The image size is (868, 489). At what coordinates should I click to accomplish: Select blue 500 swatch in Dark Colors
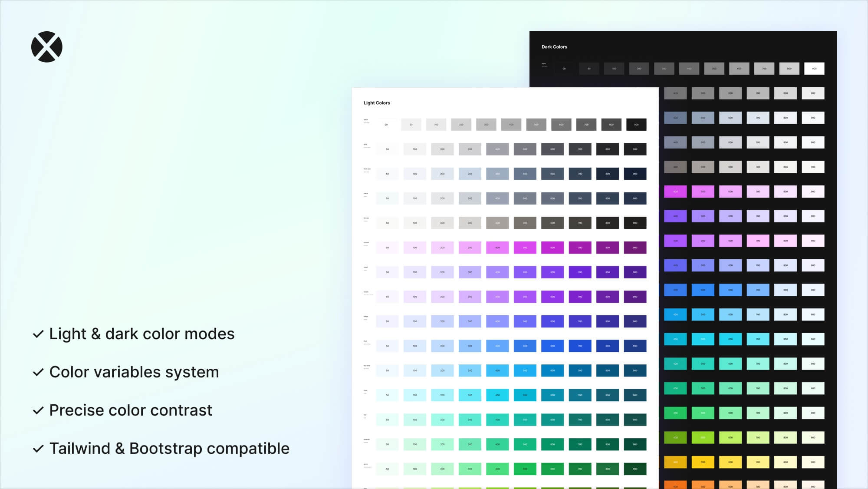point(703,290)
